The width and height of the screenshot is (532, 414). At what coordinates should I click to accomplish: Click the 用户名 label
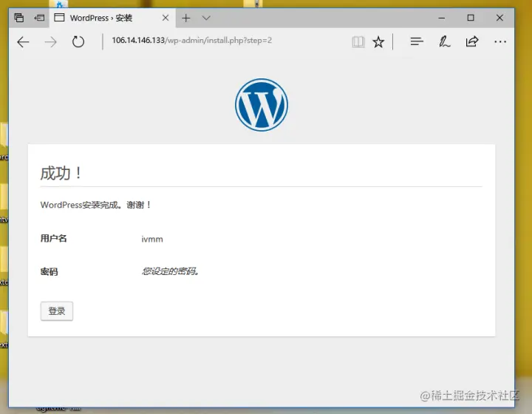click(54, 239)
